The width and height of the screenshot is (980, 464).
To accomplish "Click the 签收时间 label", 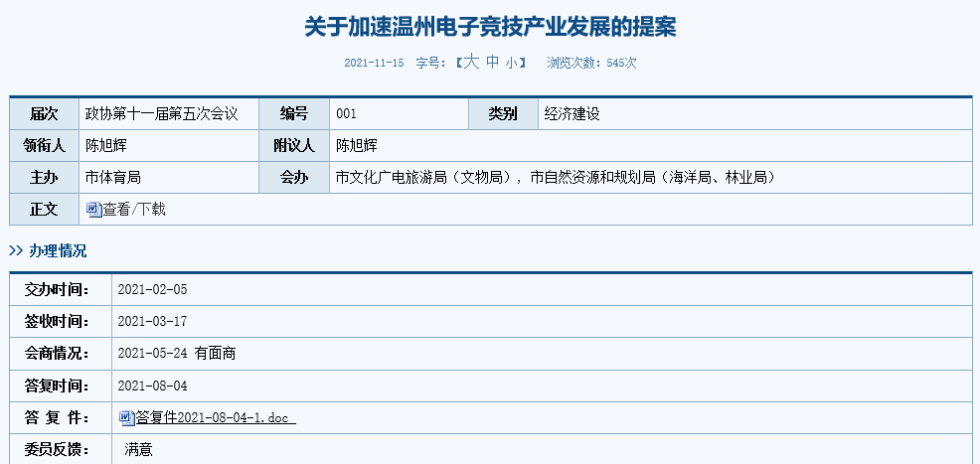I will 57,322.
